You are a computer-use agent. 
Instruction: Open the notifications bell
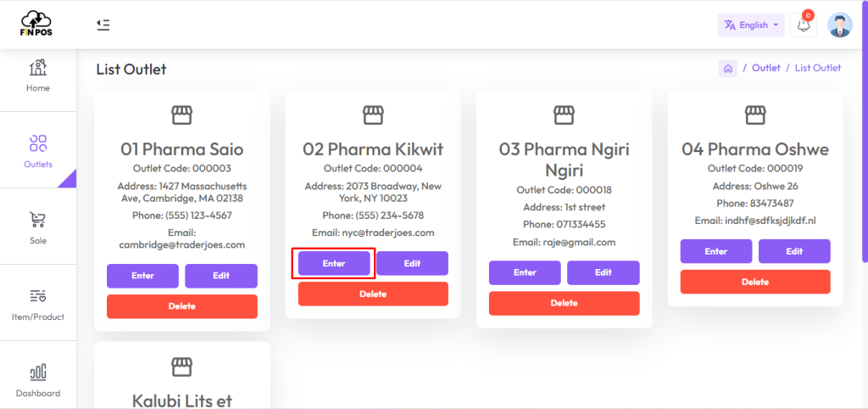pyautogui.click(x=803, y=25)
